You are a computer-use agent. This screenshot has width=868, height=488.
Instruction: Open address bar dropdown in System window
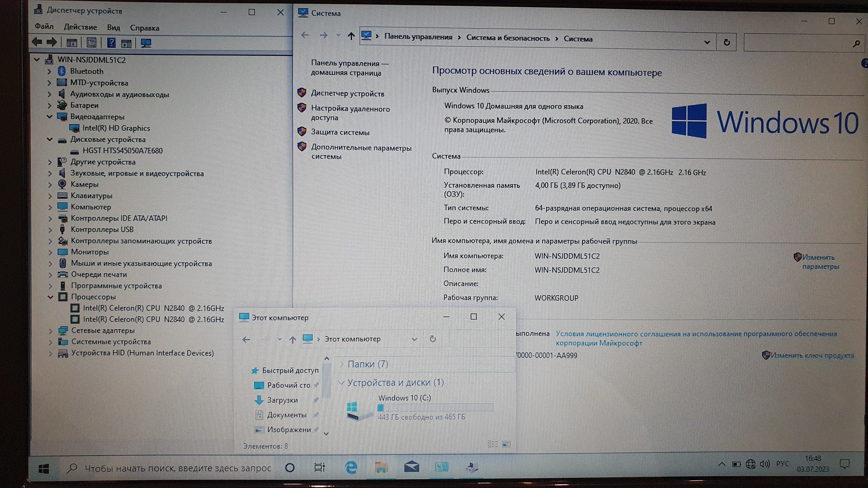707,42
